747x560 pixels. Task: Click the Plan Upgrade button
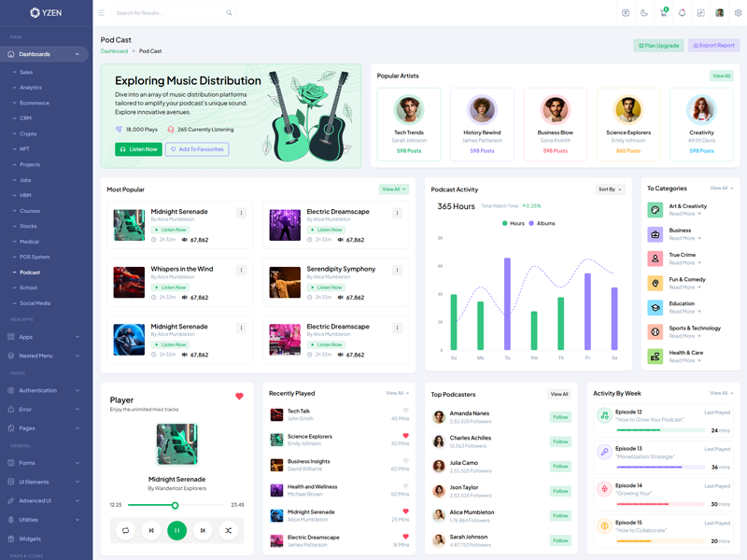click(659, 45)
